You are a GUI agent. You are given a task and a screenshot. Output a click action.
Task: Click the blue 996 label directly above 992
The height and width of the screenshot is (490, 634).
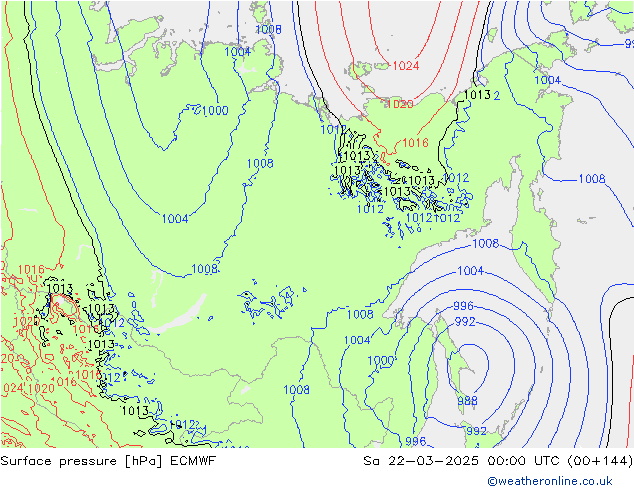(463, 306)
